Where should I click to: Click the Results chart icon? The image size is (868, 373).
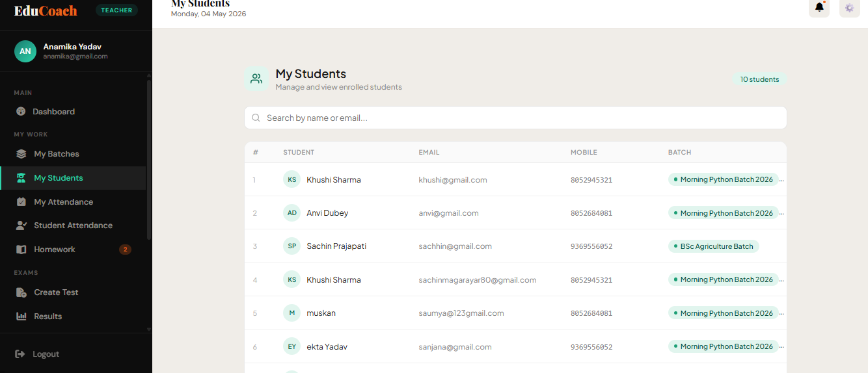click(21, 316)
